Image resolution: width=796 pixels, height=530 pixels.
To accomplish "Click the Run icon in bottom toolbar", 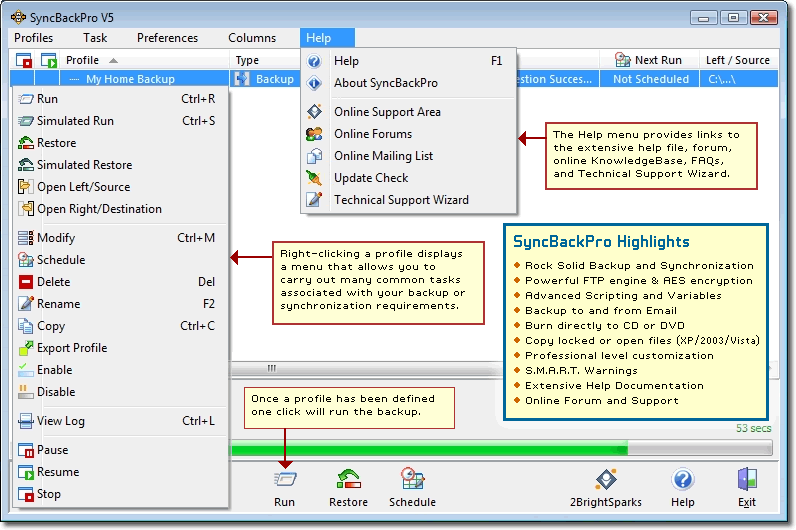I will coord(285,479).
